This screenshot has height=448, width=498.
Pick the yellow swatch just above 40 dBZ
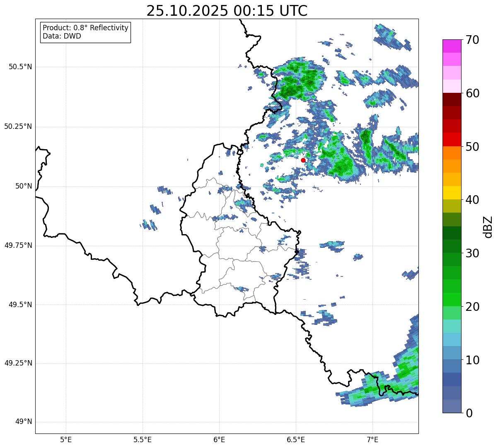pyautogui.click(x=452, y=193)
